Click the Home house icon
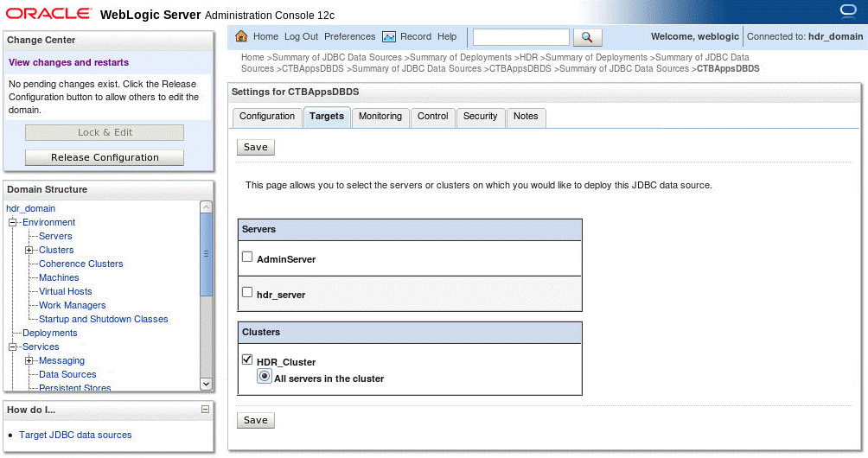The width and height of the screenshot is (868, 458). [x=241, y=36]
